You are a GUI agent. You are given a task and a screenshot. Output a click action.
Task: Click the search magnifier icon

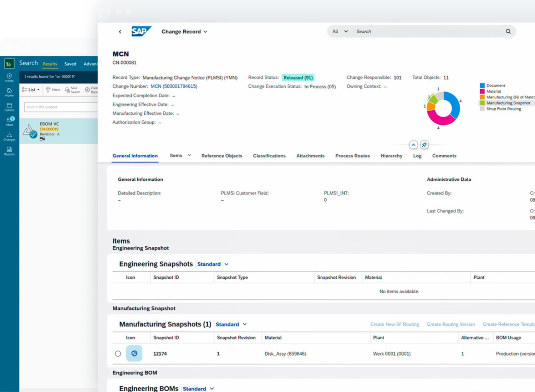pos(508,31)
